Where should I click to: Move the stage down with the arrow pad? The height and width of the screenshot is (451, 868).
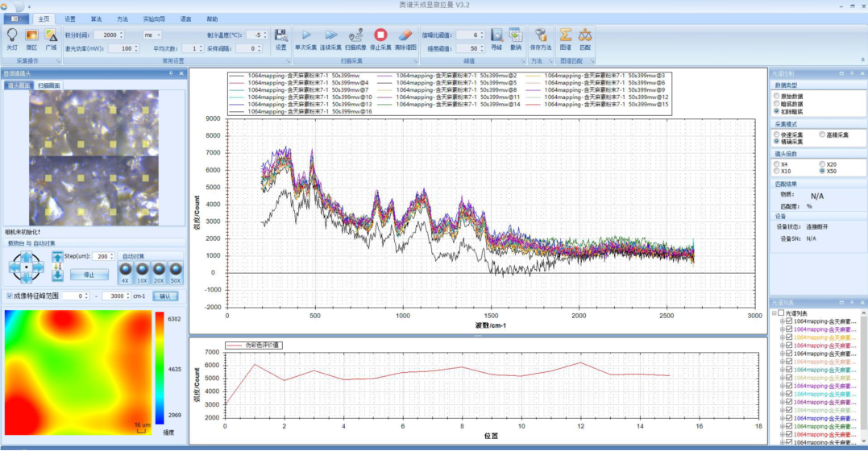click(26, 278)
